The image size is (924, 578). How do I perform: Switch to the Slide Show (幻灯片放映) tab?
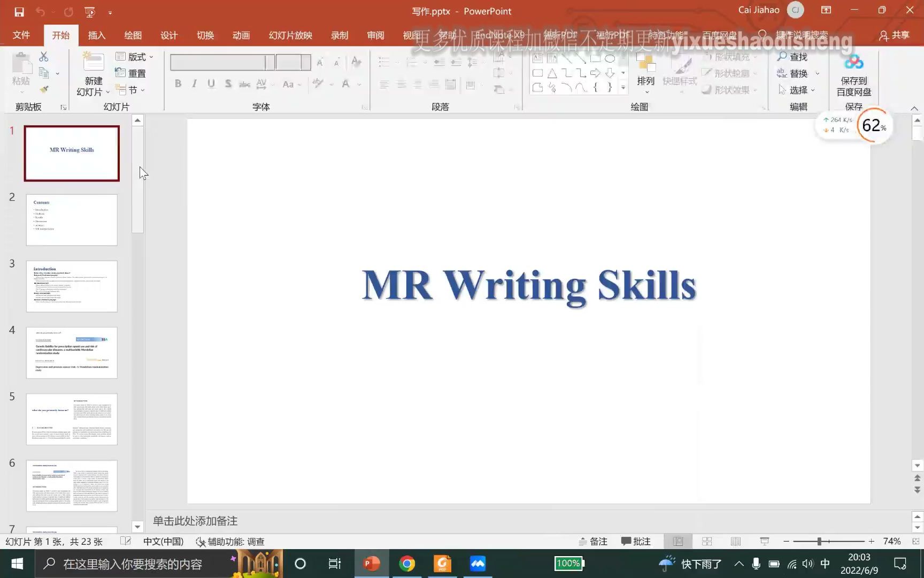[290, 35]
